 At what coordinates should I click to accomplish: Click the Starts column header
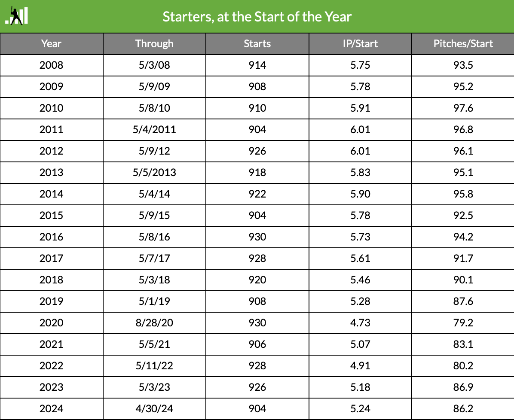[x=257, y=43]
